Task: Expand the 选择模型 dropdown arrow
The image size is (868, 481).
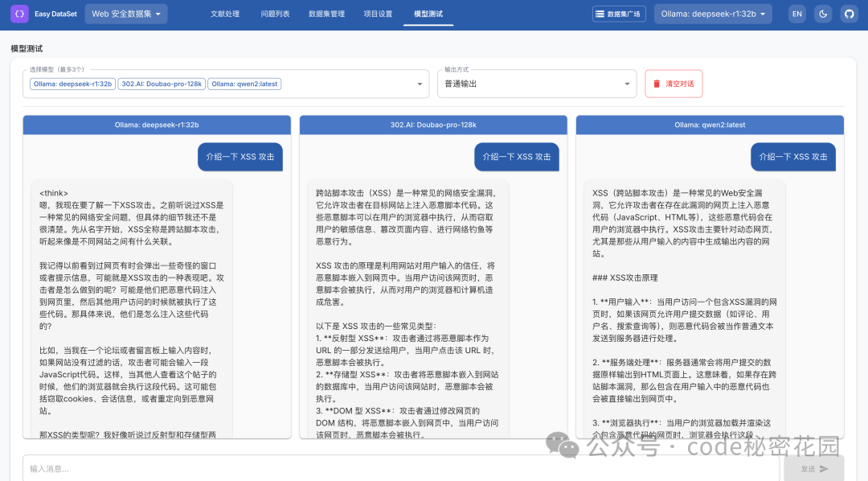Action: pyautogui.click(x=420, y=84)
